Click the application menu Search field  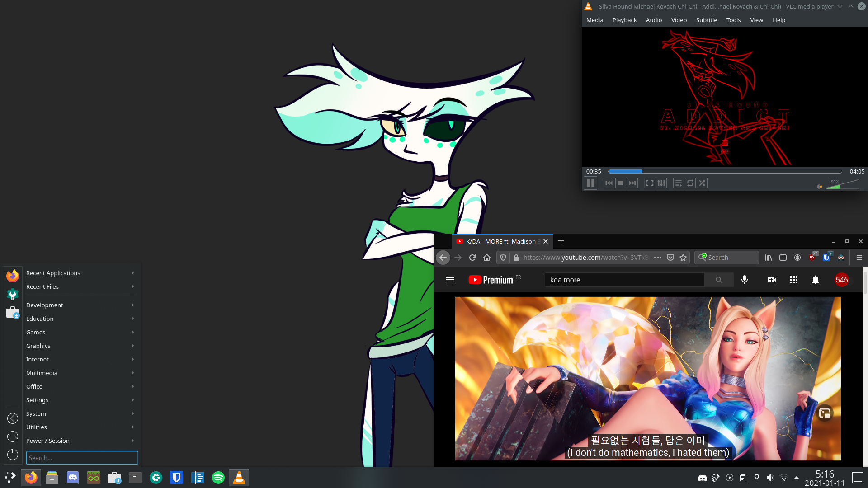pos(82,458)
